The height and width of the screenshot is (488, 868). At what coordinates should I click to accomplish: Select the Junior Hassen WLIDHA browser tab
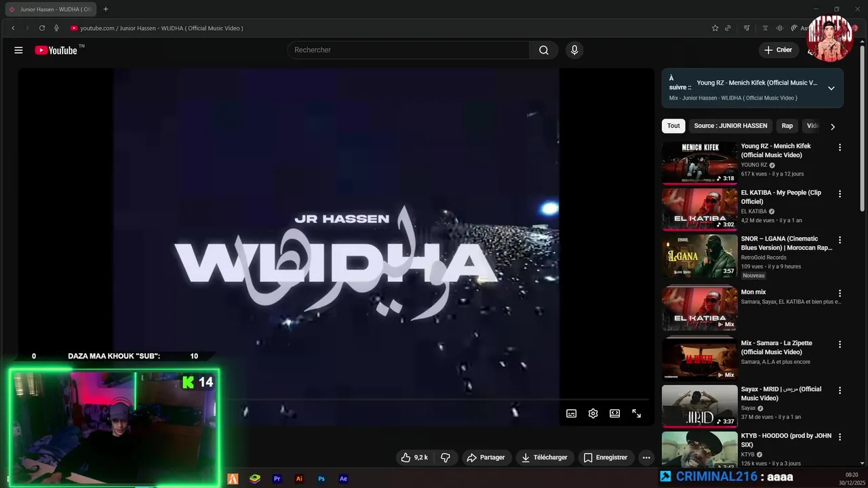tap(51, 9)
